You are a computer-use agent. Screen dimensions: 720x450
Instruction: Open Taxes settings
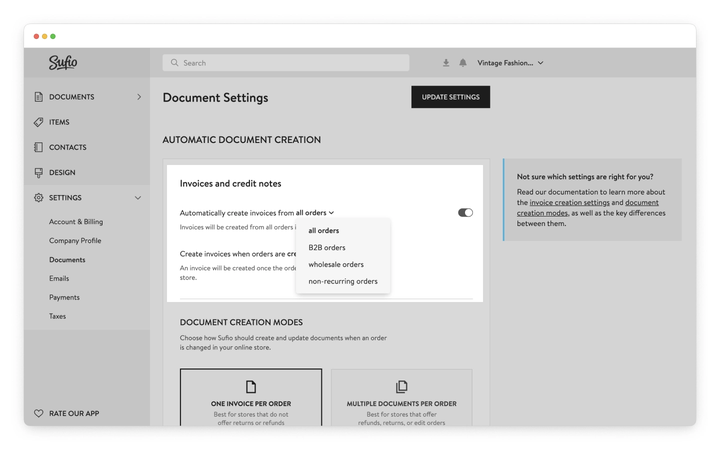click(57, 316)
